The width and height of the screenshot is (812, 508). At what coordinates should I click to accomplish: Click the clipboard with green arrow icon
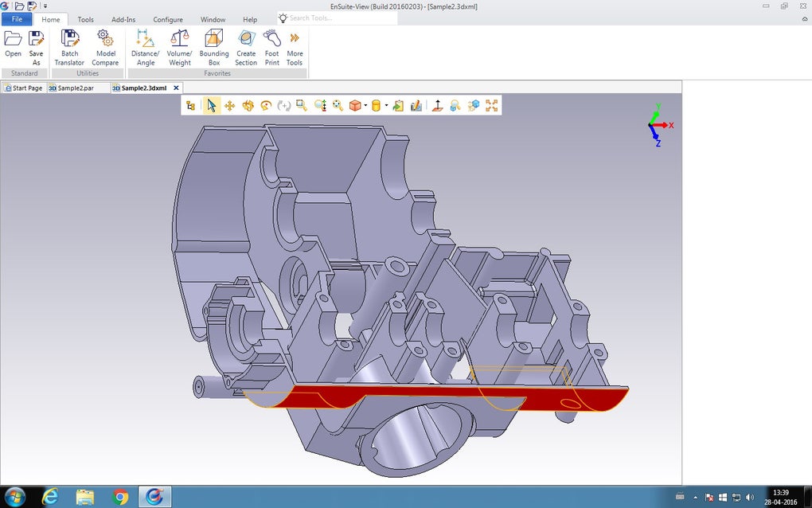pyautogui.click(x=398, y=106)
